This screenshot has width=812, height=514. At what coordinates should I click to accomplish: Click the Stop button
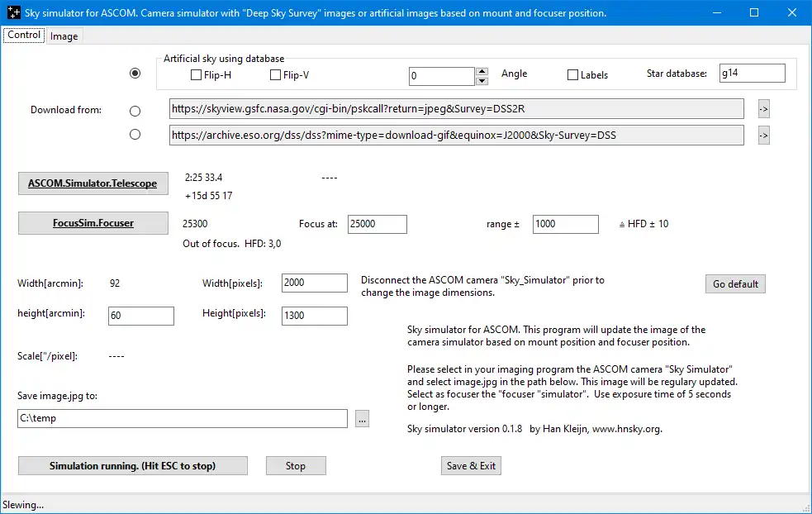tap(296, 466)
